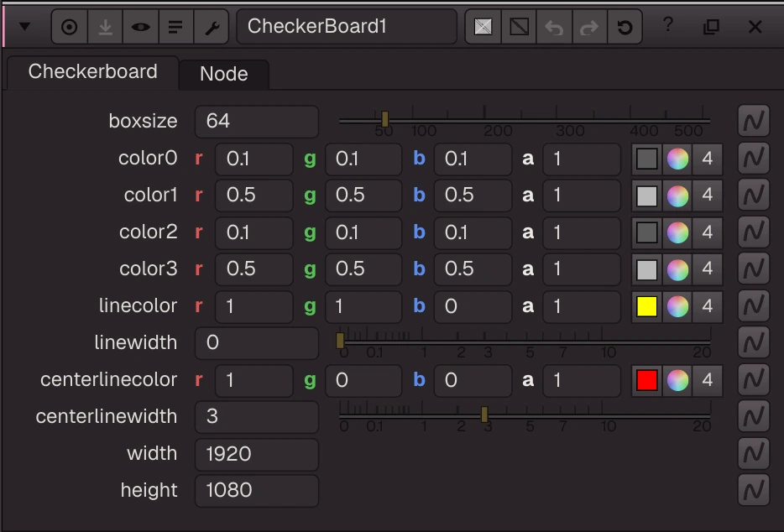Click the height value field showing 1080
This screenshot has width=784, height=532.
pyautogui.click(x=257, y=491)
